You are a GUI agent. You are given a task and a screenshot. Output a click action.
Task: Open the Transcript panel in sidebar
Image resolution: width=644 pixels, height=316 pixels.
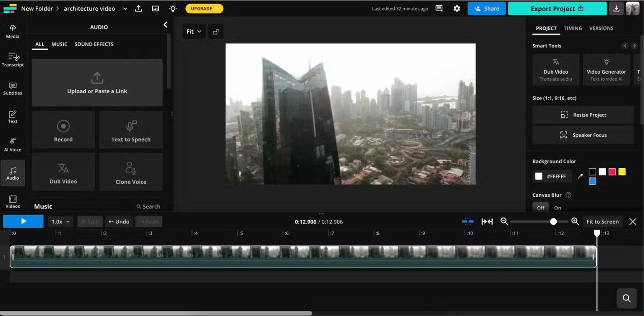(12, 60)
